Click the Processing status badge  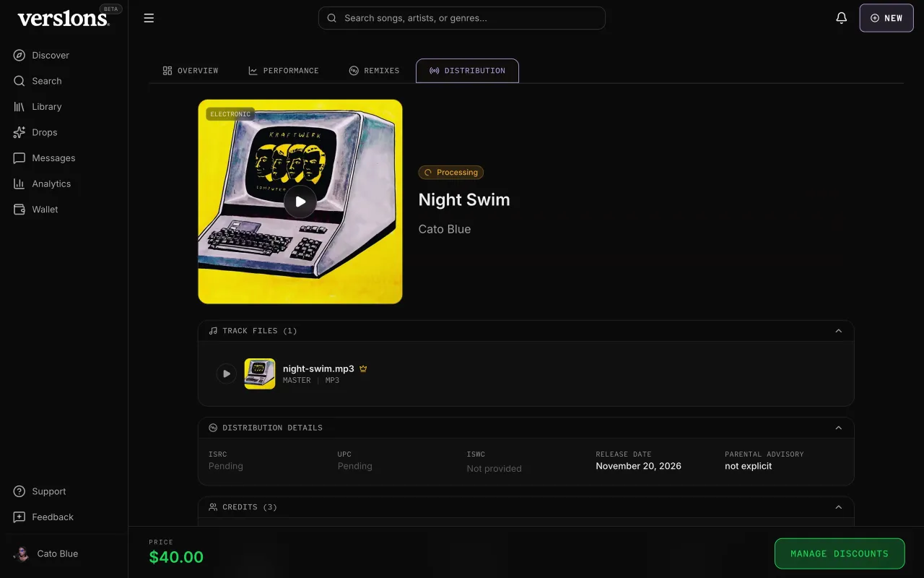[x=451, y=173]
